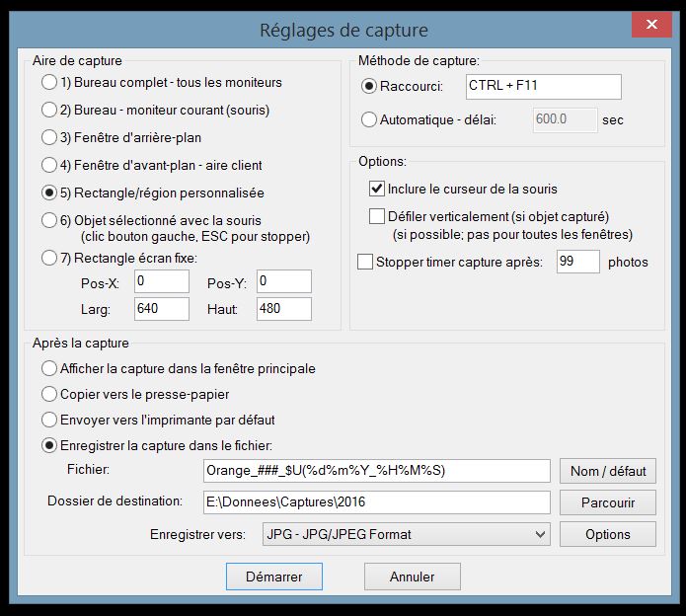686x616 pixels.
Task: Click the Nom / défaut button
Action: click(608, 471)
